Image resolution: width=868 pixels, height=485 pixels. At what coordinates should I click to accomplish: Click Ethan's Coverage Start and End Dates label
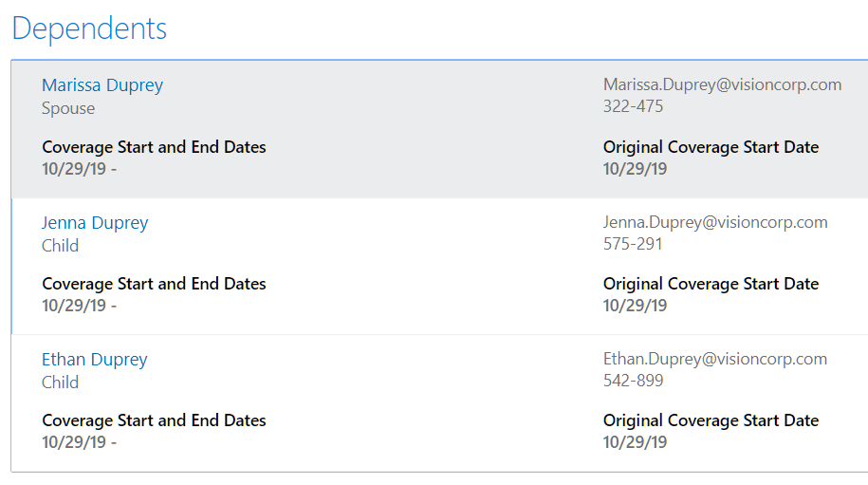[x=154, y=420]
